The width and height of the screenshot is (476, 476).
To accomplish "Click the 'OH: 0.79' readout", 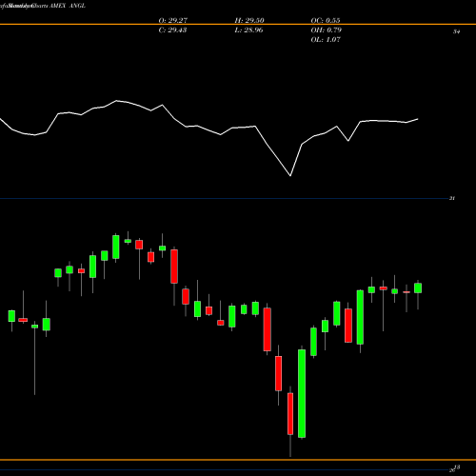I will pos(327,30).
